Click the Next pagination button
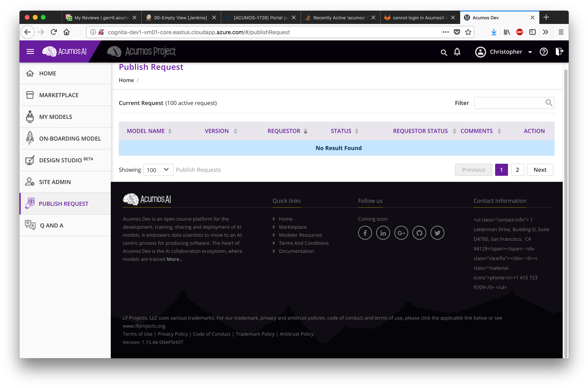 pos(540,170)
